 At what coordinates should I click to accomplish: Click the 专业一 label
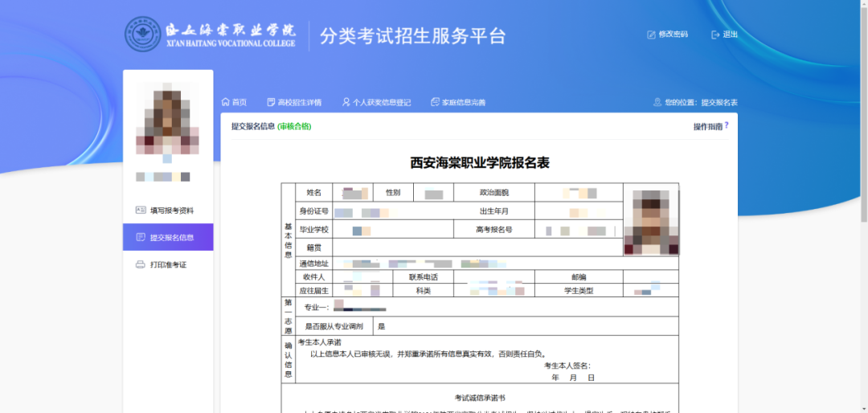(x=317, y=307)
